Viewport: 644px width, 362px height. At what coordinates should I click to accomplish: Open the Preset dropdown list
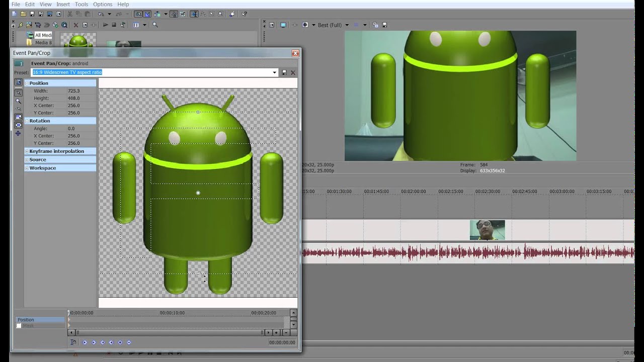(275, 72)
